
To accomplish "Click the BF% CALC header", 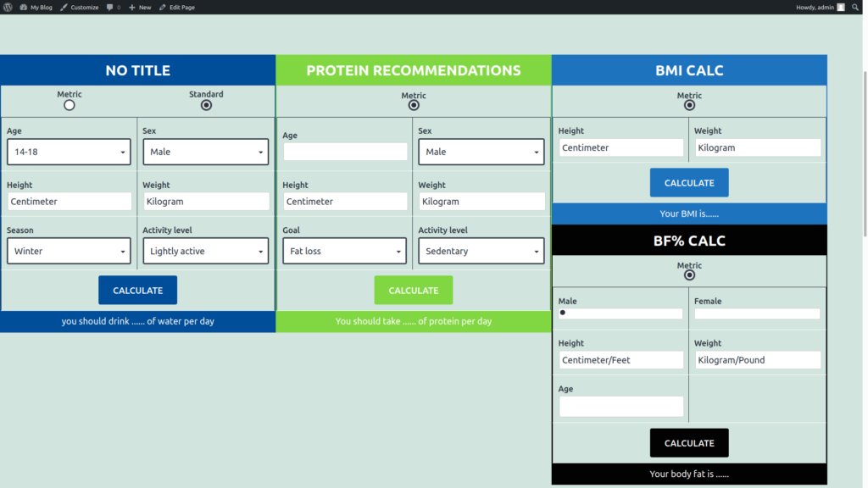I will (689, 241).
